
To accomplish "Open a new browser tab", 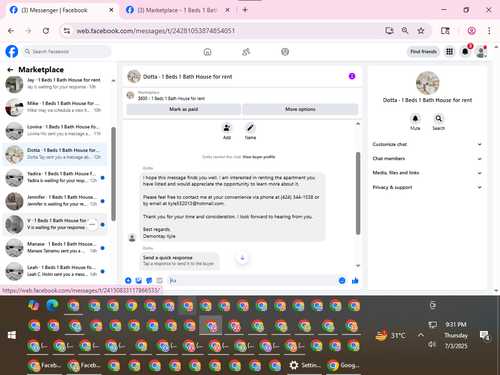I will [245, 10].
